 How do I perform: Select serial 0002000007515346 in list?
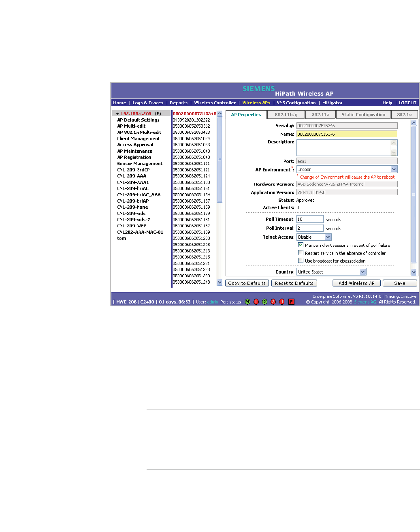194,114
